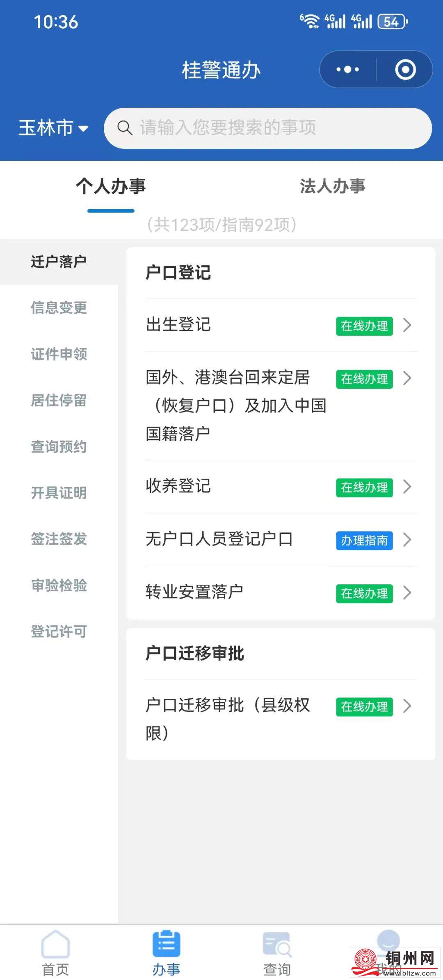
Task: Tap the 办事 clipboard icon
Action: (x=166, y=944)
